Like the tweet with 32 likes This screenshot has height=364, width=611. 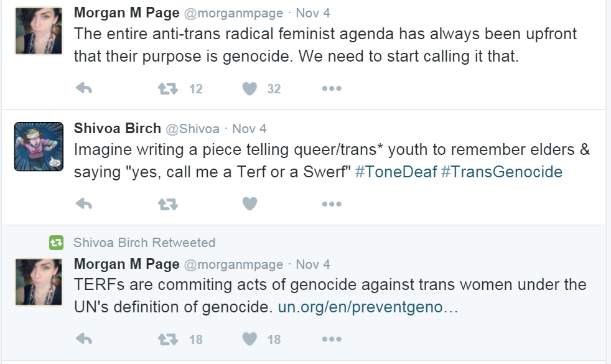click(250, 89)
